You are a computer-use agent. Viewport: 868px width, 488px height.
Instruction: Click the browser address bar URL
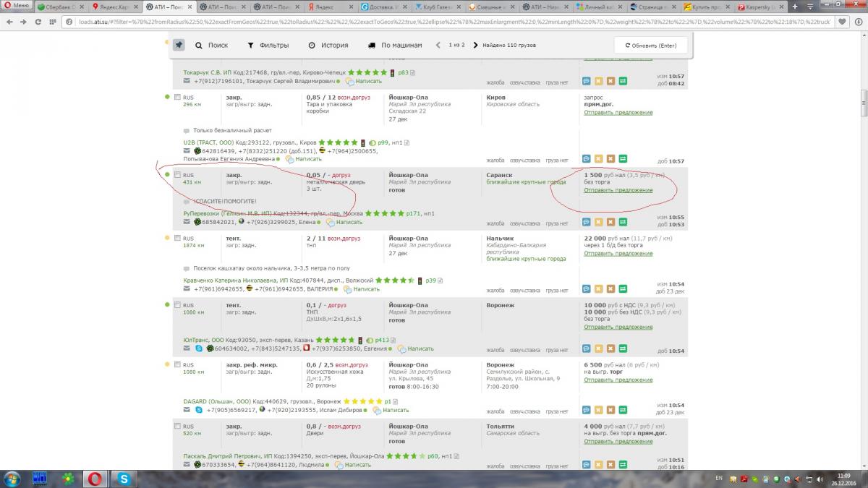click(434, 22)
